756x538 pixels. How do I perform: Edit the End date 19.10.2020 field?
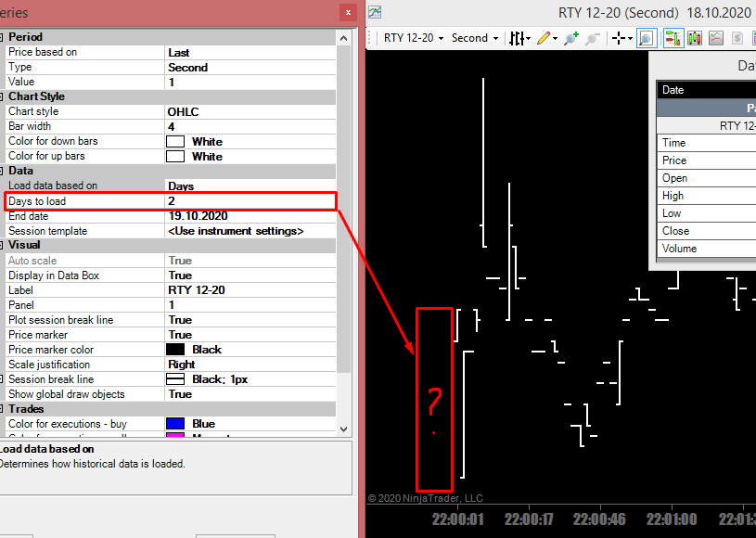point(250,216)
